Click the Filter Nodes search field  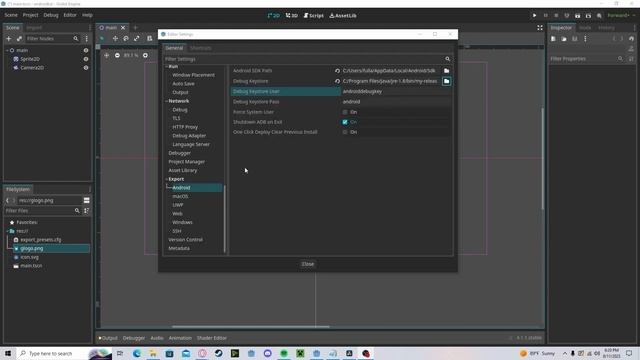(x=52, y=38)
